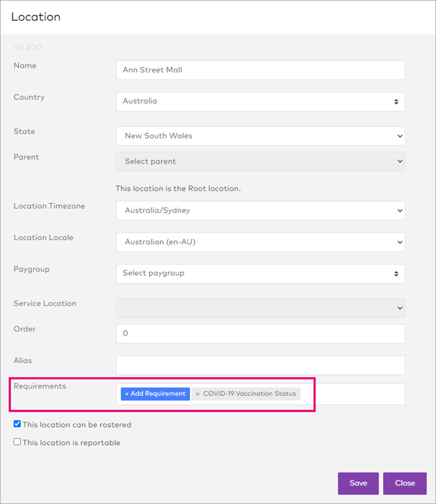436x504 pixels.
Task: Click the Add Requirement button
Action: coord(155,394)
